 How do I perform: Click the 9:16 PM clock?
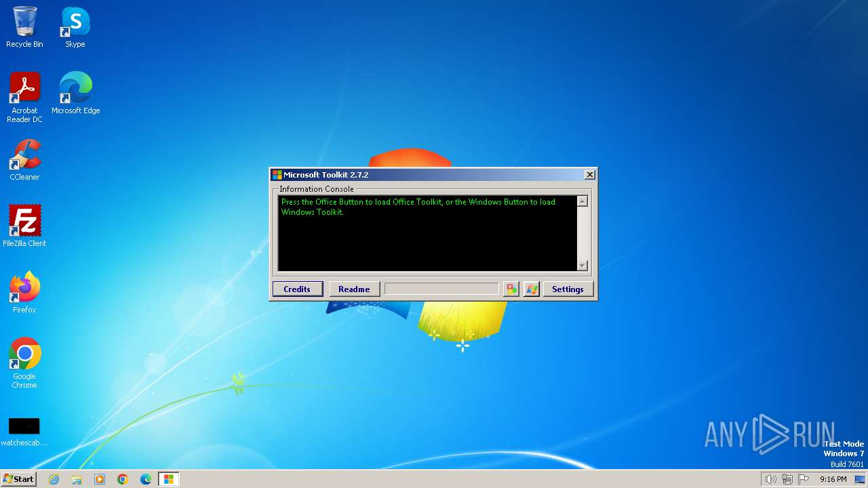(833, 479)
